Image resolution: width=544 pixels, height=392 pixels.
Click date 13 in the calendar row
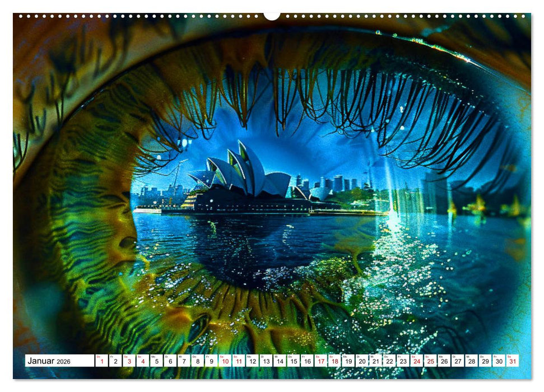pyautogui.click(x=266, y=361)
